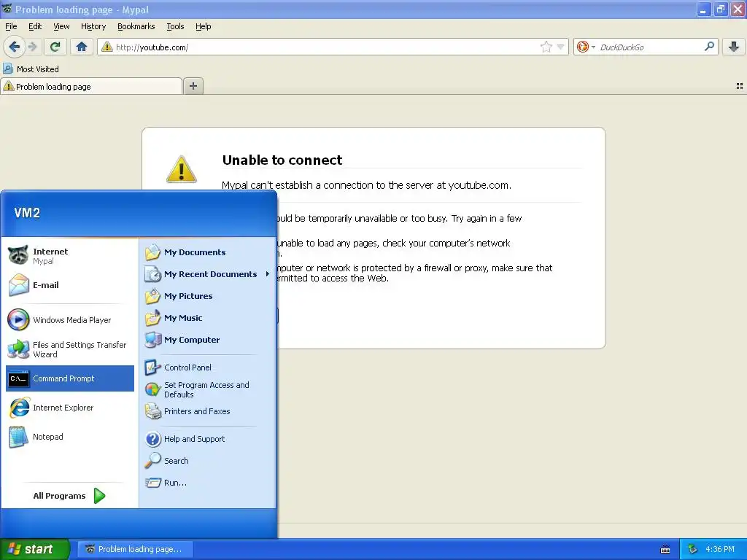Screen dimensions: 747x560
Task: Open My Pictures folder
Action: (208, 296)
